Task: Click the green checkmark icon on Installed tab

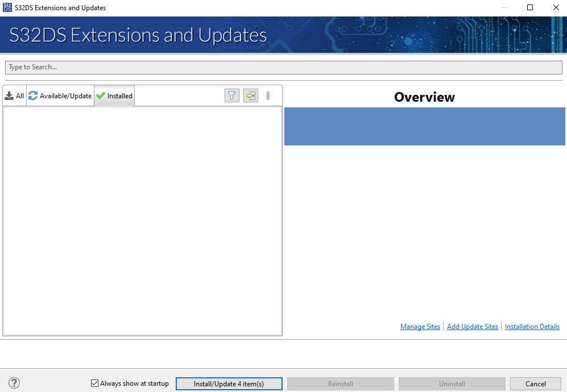Action: point(101,95)
